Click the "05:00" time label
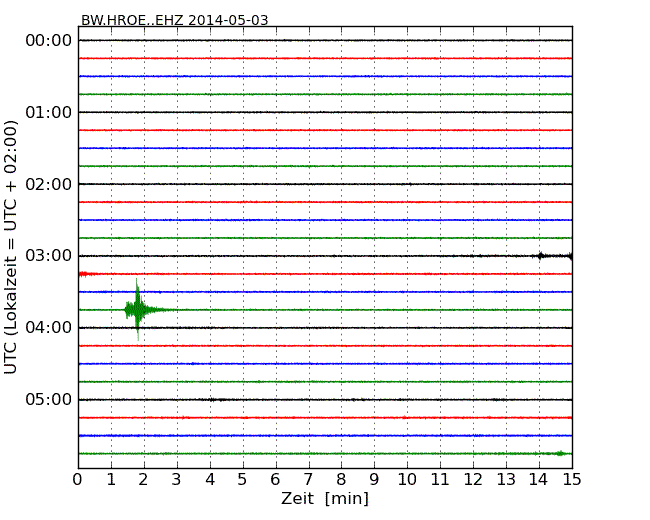Viewport: 650px width, 520px height. (x=49, y=399)
